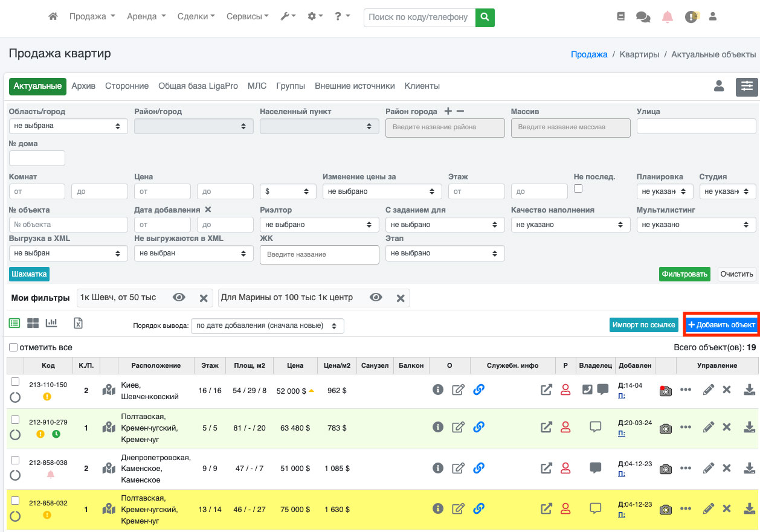Check the 'отметить все' checkbox

(x=13, y=348)
